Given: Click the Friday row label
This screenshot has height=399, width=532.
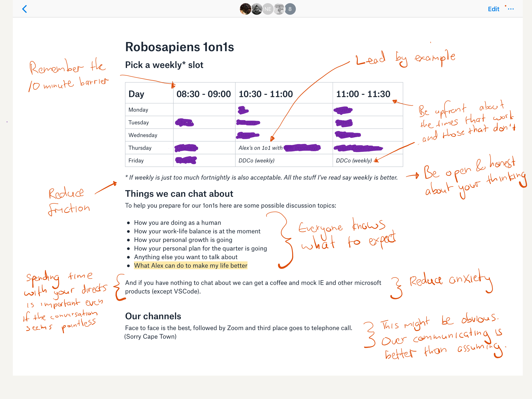Looking at the screenshot, I should [136, 160].
